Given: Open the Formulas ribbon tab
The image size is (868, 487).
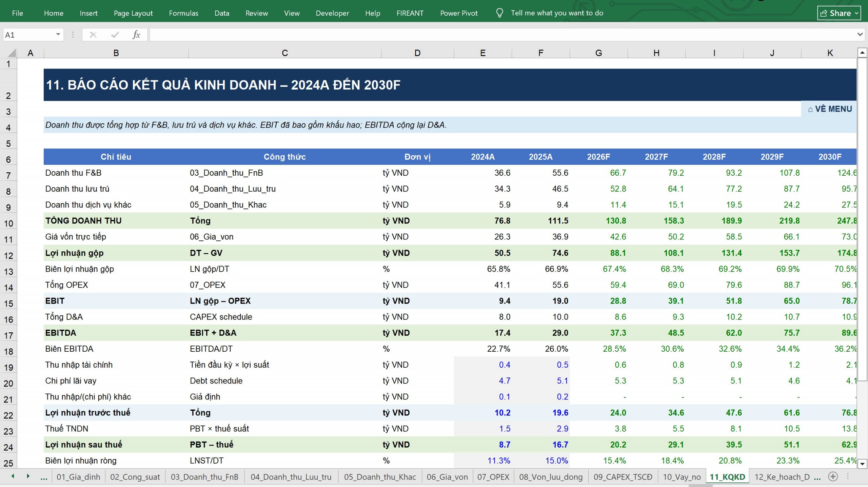Looking at the screenshot, I should click(x=183, y=13).
